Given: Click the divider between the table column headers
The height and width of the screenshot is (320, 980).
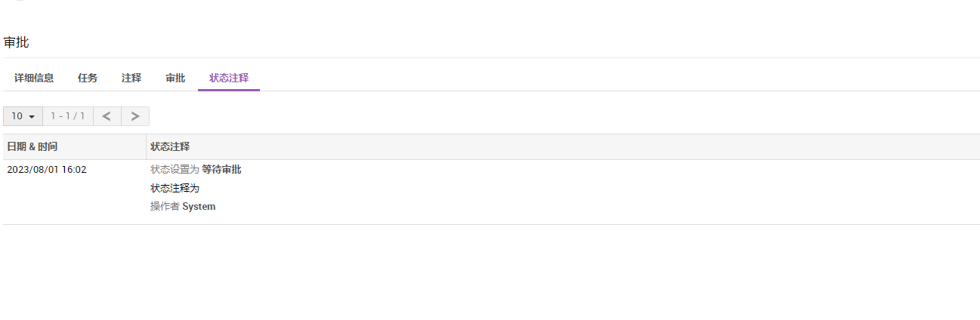Looking at the screenshot, I should 146,146.
